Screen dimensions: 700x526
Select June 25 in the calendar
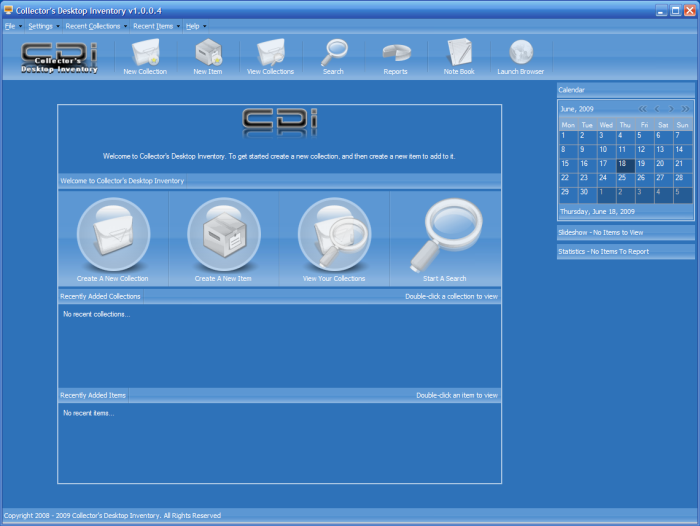pyautogui.click(x=625, y=179)
